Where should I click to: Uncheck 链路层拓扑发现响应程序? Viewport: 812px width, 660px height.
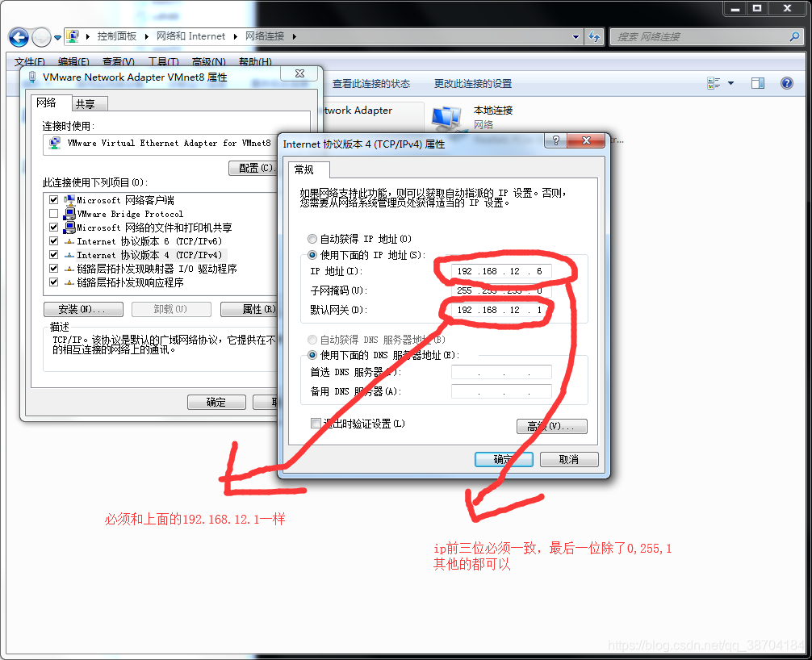[53, 282]
